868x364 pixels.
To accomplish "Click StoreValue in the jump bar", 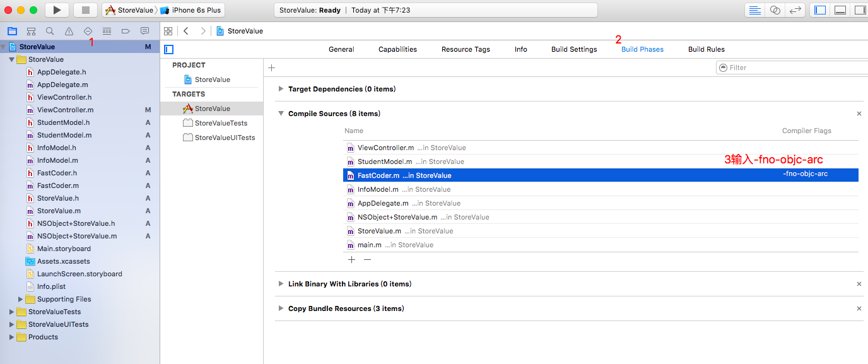I will click(x=239, y=31).
